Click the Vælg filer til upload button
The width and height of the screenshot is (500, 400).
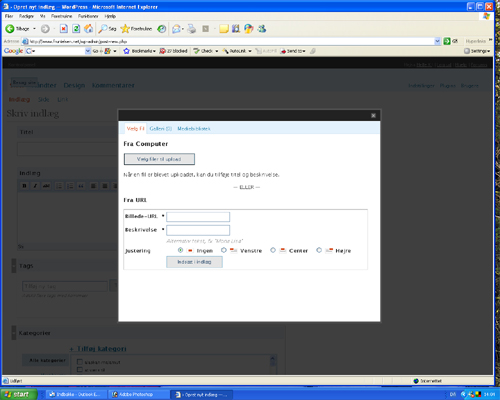pos(159,159)
